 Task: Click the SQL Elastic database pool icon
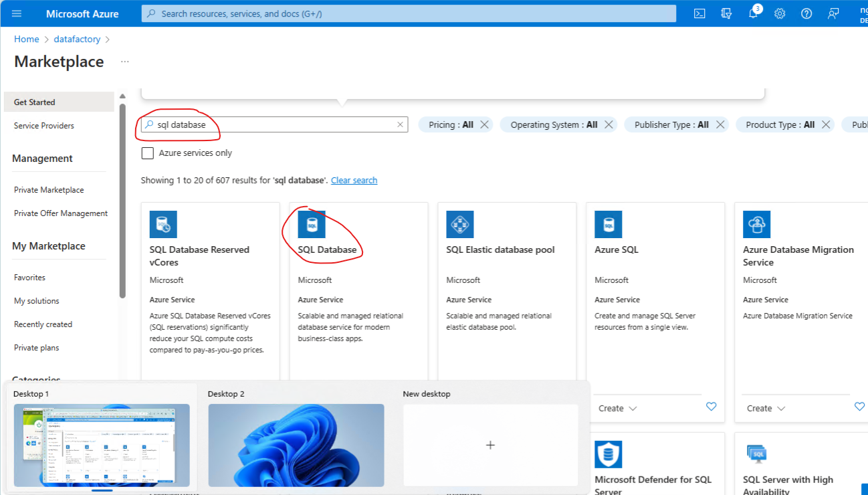pyautogui.click(x=460, y=225)
